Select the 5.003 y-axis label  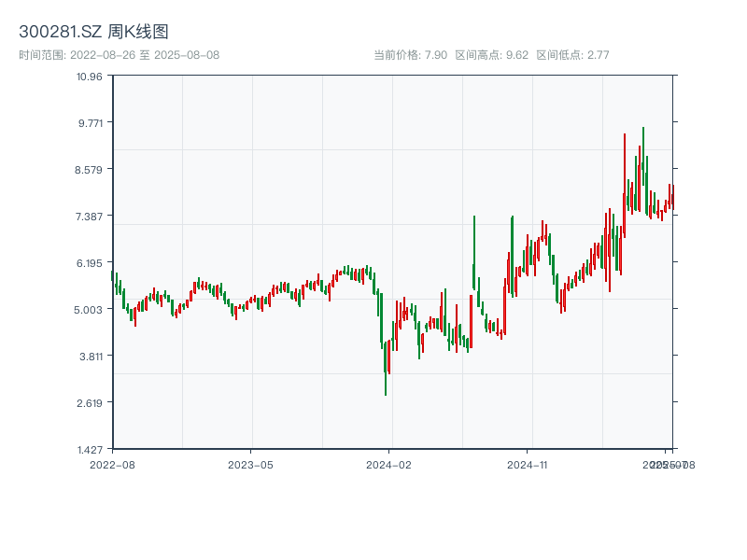pyautogui.click(x=91, y=310)
